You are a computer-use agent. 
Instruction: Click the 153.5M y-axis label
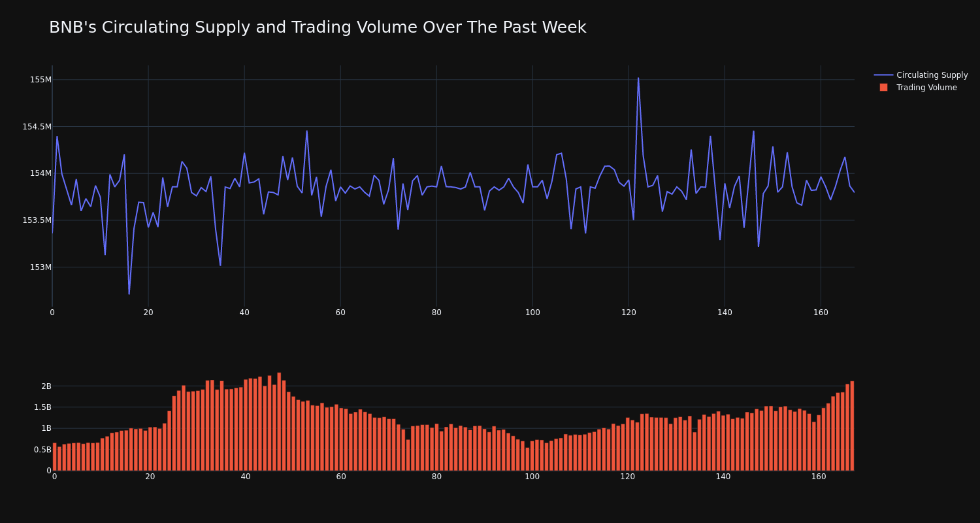(x=37, y=220)
